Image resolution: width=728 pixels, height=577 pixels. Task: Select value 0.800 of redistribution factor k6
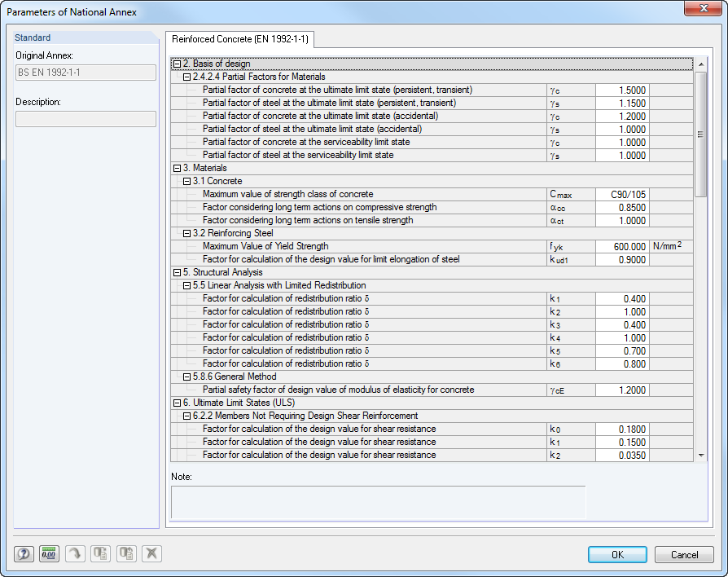coord(622,363)
